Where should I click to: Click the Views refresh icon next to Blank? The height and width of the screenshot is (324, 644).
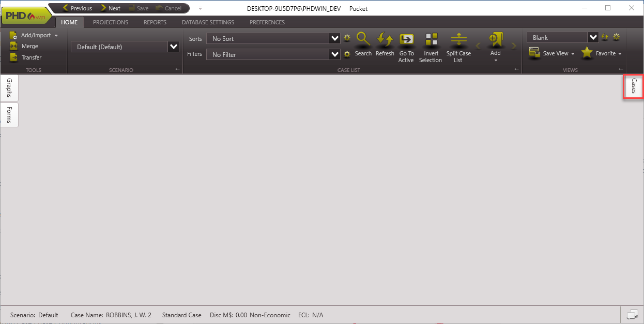point(605,37)
